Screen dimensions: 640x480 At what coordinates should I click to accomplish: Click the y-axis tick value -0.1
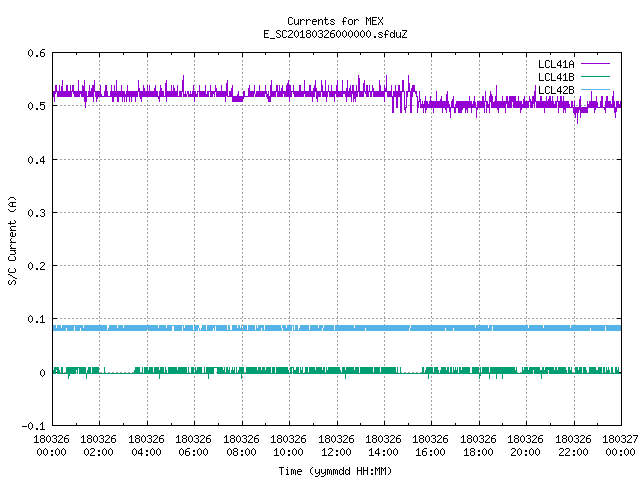33,426
